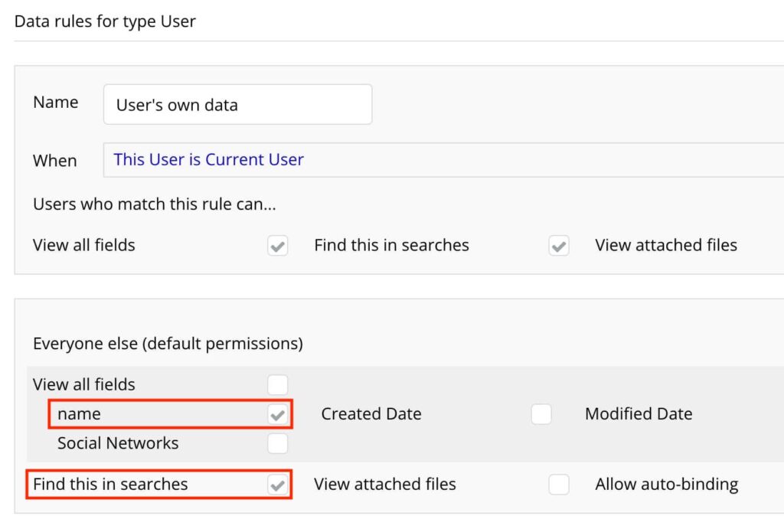This screenshot has width=784, height=532.
Task: Click the Allow auto-binding label
Action: (x=667, y=484)
